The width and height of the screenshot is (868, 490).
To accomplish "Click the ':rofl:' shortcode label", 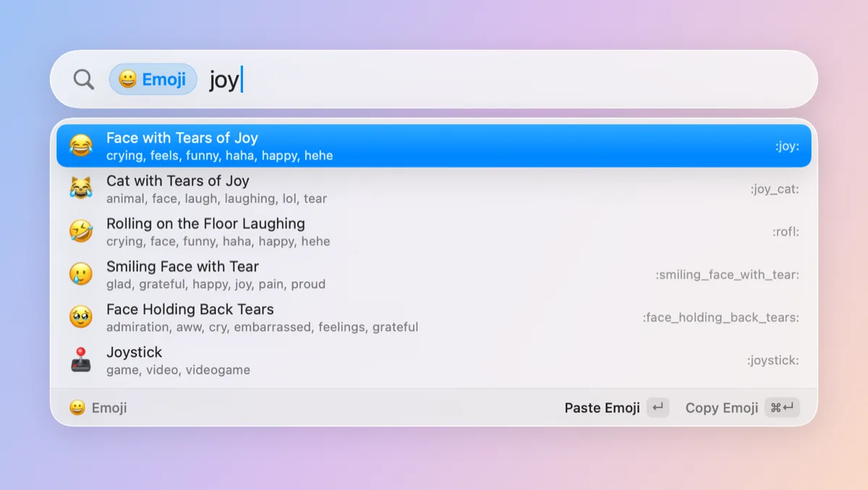I will [x=786, y=232].
